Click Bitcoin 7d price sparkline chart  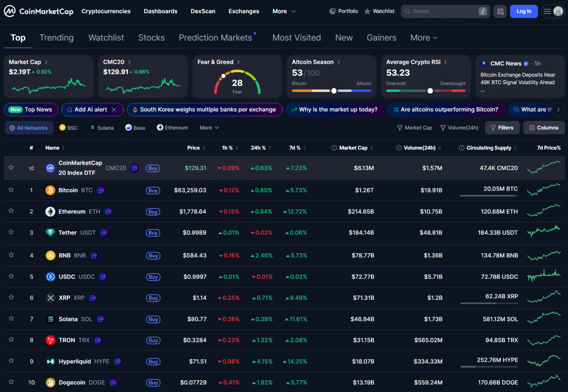pos(544,190)
